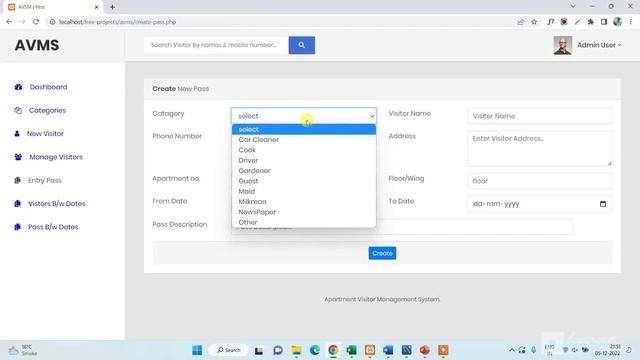Open XAMPP from taskbar
The image size is (640, 360).
click(370, 350)
